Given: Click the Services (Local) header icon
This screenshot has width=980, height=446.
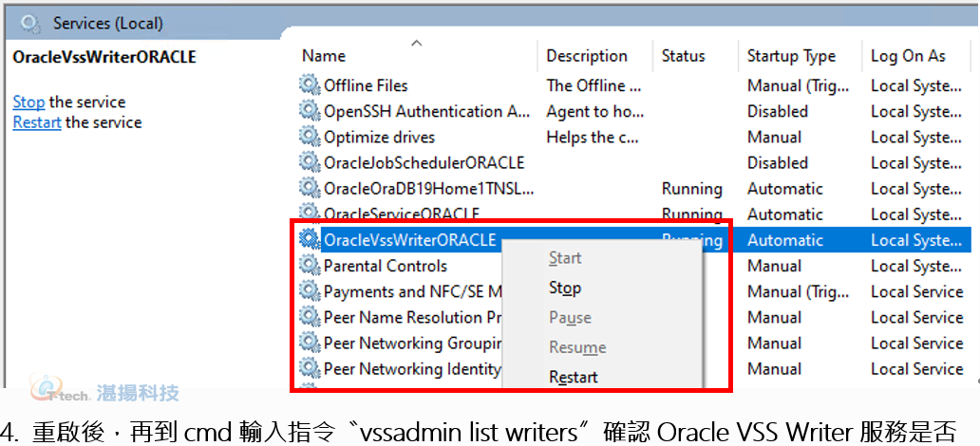Looking at the screenshot, I should [29, 24].
